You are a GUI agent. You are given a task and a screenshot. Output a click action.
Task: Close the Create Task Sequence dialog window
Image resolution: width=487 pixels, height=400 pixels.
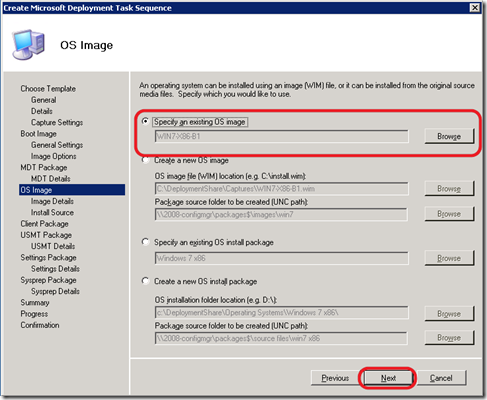(474, 8)
